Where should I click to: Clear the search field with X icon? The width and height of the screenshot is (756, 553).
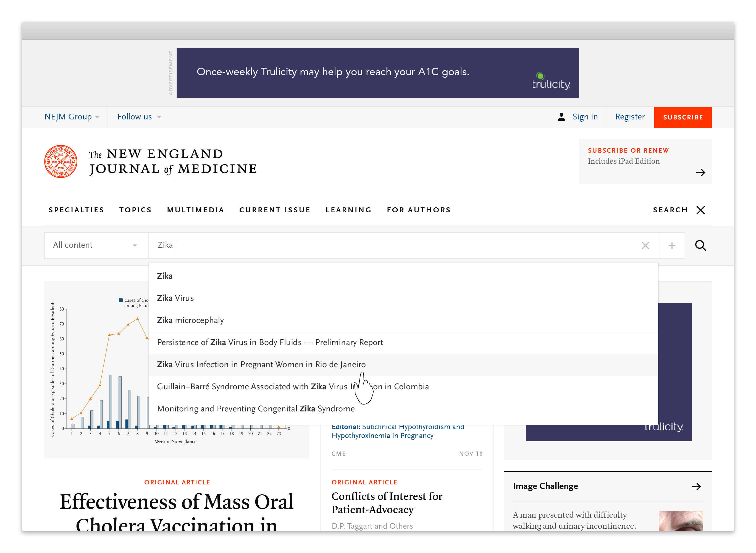pos(645,245)
